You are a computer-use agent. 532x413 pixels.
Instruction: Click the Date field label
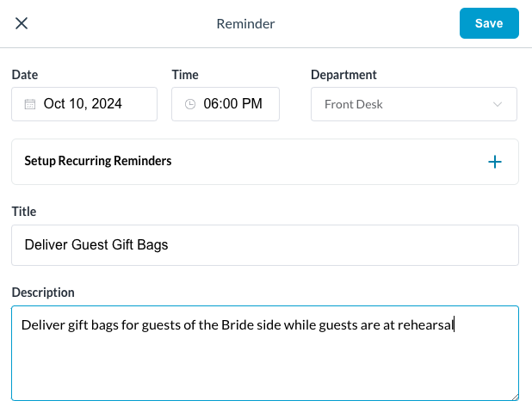(x=25, y=75)
